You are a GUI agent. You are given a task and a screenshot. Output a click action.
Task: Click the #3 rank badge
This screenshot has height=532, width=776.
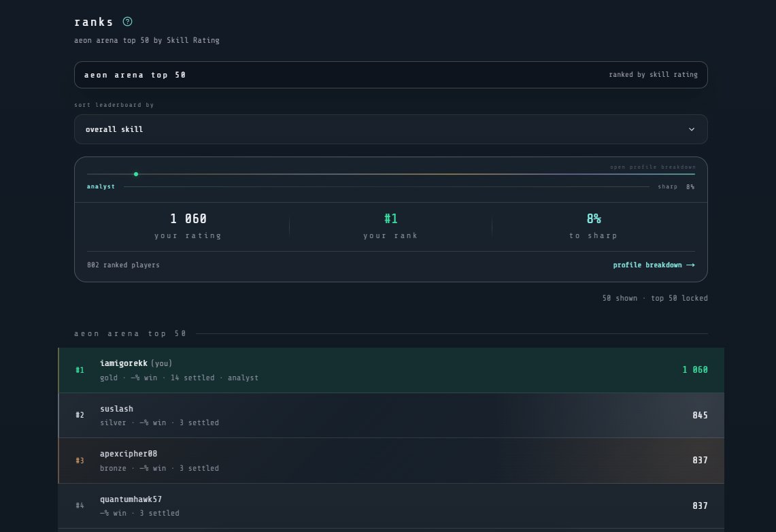pos(80,461)
